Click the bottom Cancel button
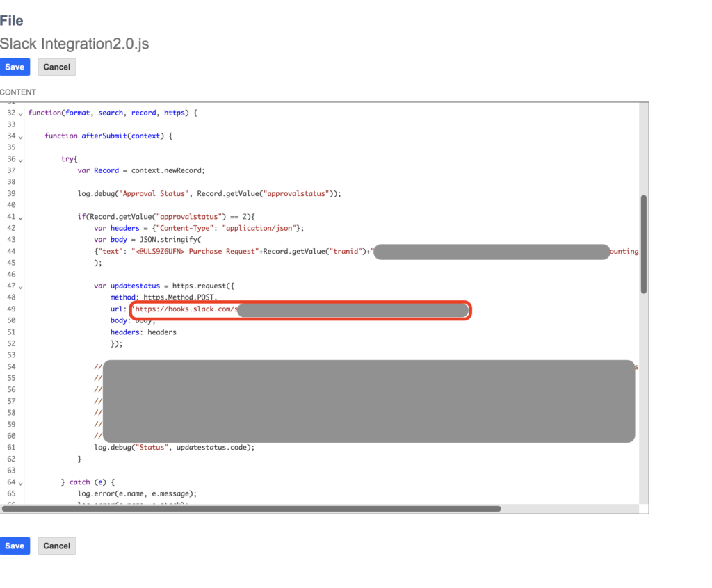The width and height of the screenshot is (712, 588). [x=57, y=546]
